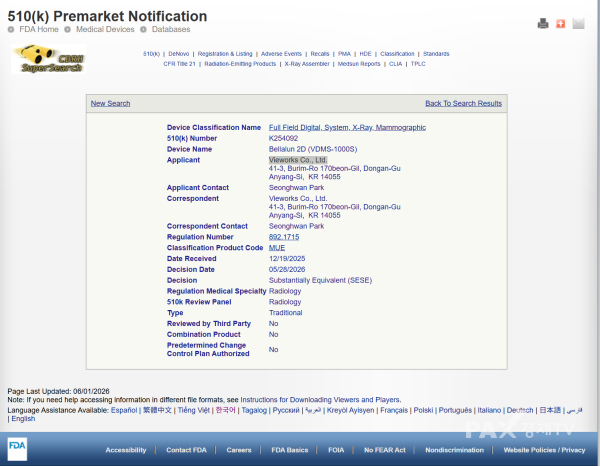Click Substantially Equivalent (SESE) decision text

(x=320, y=280)
